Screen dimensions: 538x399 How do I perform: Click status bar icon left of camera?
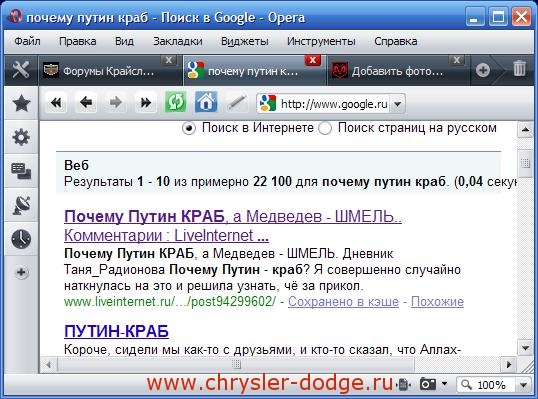[404, 384]
